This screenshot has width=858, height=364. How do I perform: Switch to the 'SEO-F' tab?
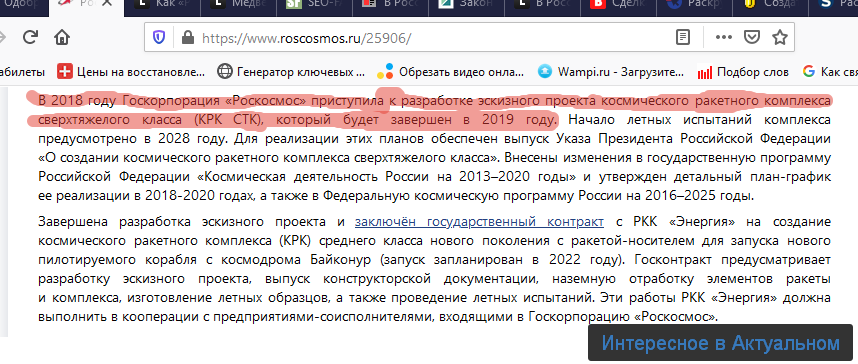point(314,5)
